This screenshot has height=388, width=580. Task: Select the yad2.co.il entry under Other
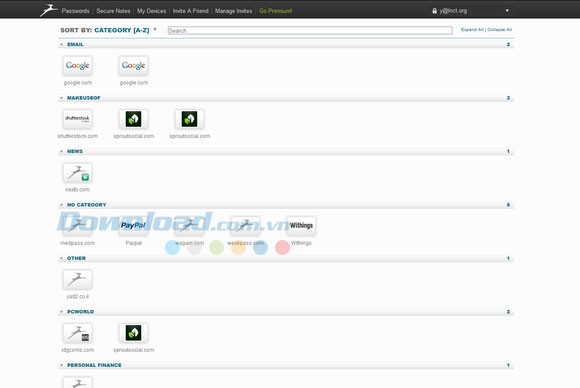click(x=77, y=280)
